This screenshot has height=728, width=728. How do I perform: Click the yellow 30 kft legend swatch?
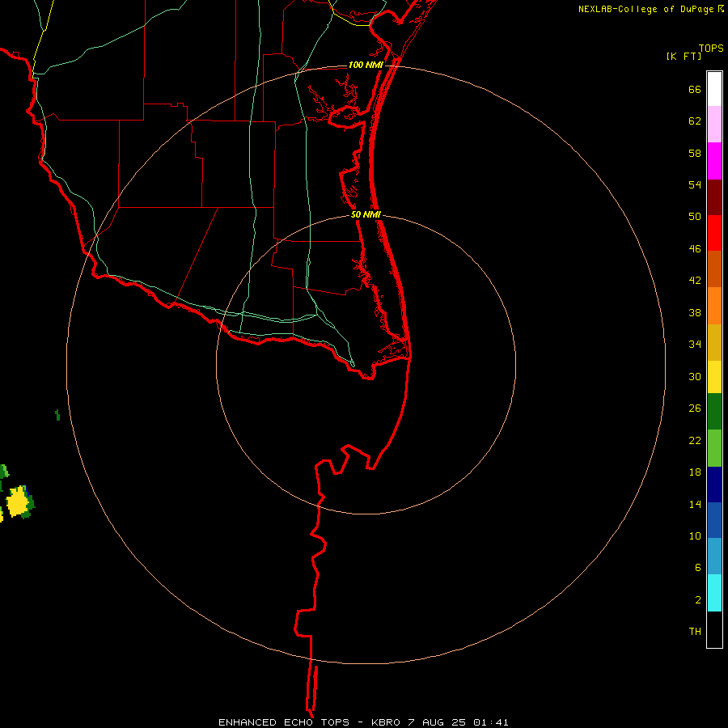point(714,378)
